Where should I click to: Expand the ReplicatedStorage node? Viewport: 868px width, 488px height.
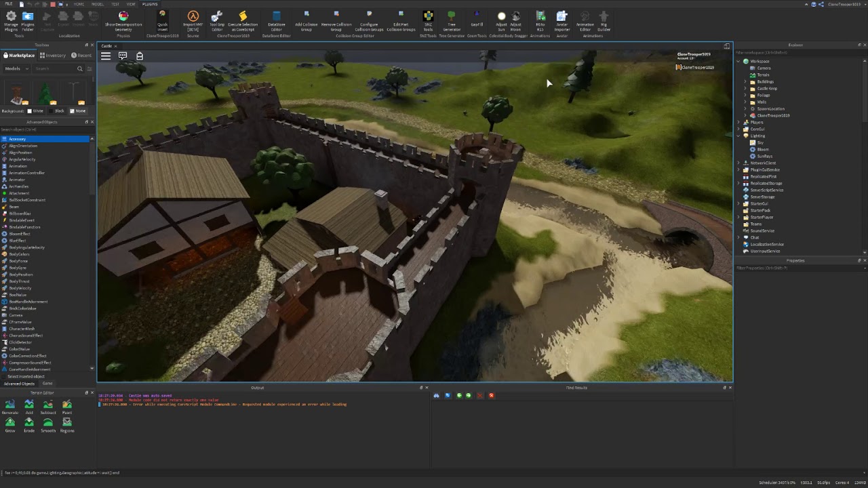(738, 183)
